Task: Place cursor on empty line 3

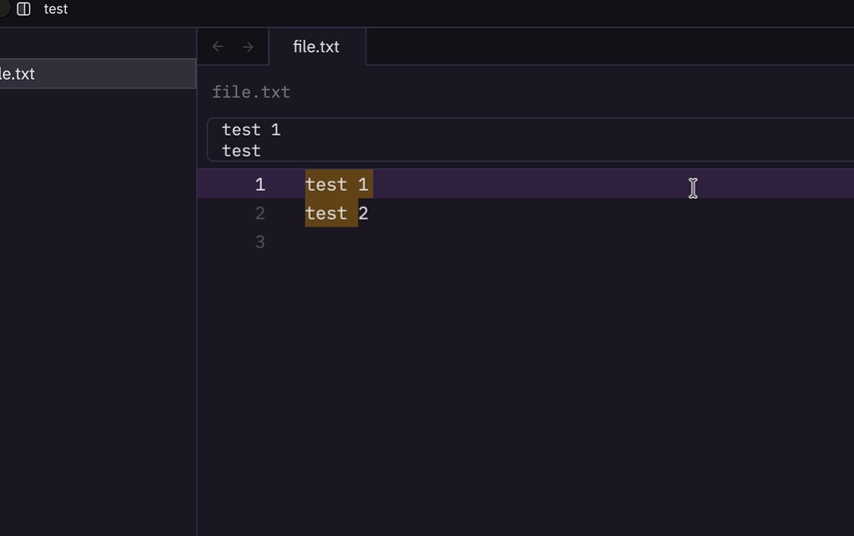Action: [400, 243]
